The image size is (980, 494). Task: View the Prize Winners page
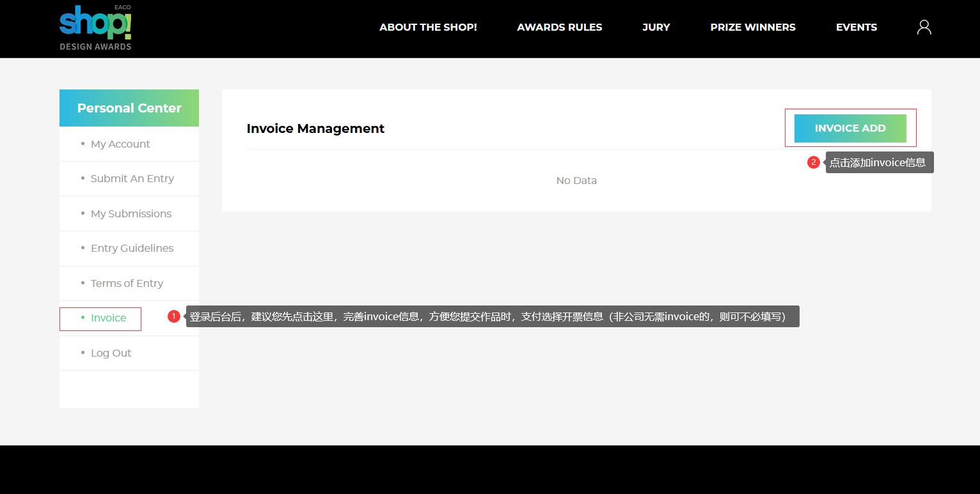[x=752, y=27]
